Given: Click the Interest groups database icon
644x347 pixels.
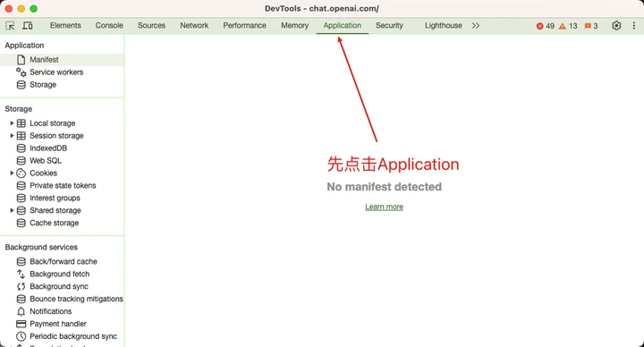Looking at the screenshot, I should click(21, 198).
